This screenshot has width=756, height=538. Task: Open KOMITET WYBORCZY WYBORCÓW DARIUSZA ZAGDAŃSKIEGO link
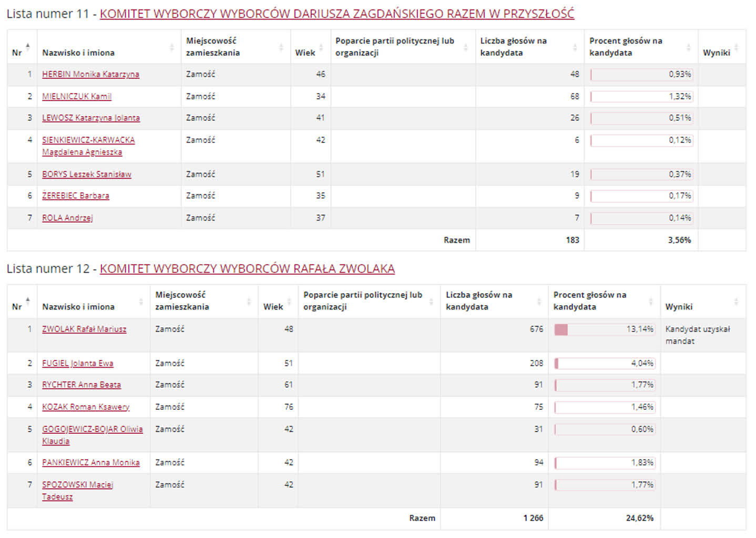pyautogui.click(x=337, y=14)
